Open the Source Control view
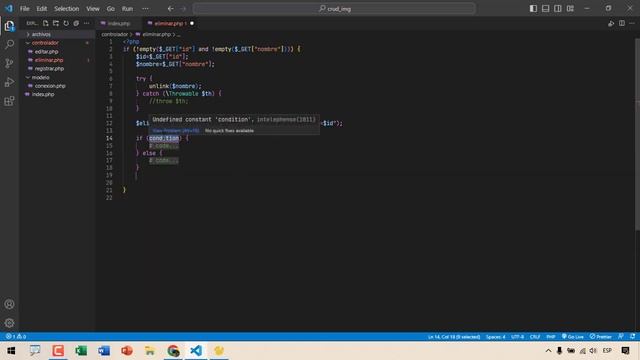 [x=9, y=63]
